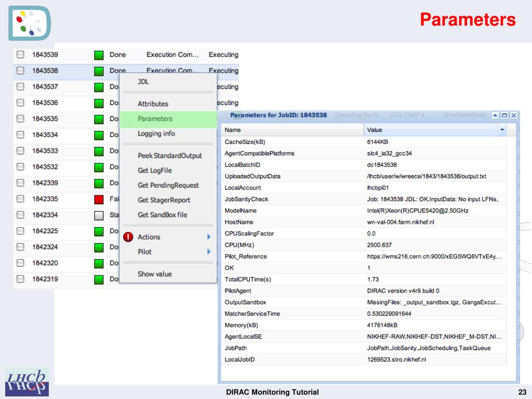
Task: Tick checkbox beside job 1842319
Action: pyautogui.click(x=20, y=279)
